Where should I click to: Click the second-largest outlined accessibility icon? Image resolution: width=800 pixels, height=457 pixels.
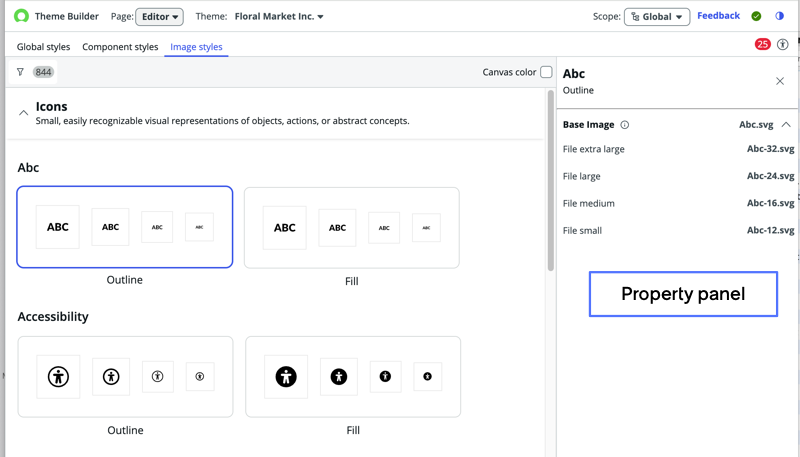pyautogui.click(x=111, y=377)
